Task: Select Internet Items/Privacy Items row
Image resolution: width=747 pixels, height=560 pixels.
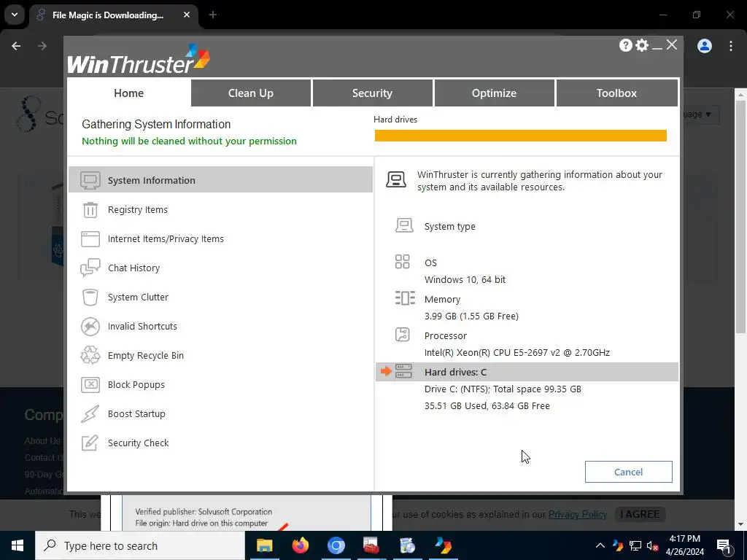Action: click(x=220, y=239)
